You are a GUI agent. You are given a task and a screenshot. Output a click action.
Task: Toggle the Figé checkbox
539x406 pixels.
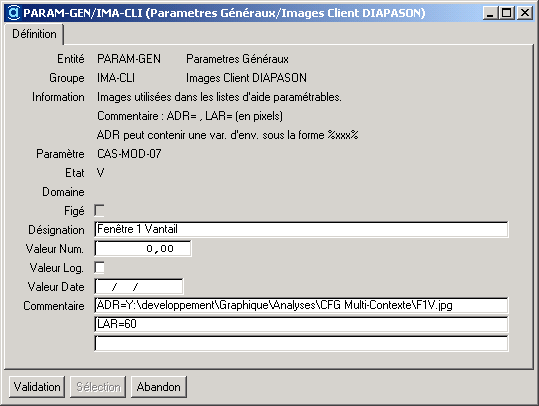point(99,210)
